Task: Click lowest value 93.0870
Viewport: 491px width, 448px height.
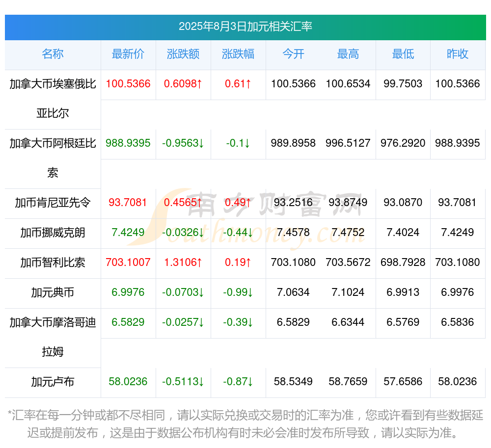Action: [x=403, y=203]
